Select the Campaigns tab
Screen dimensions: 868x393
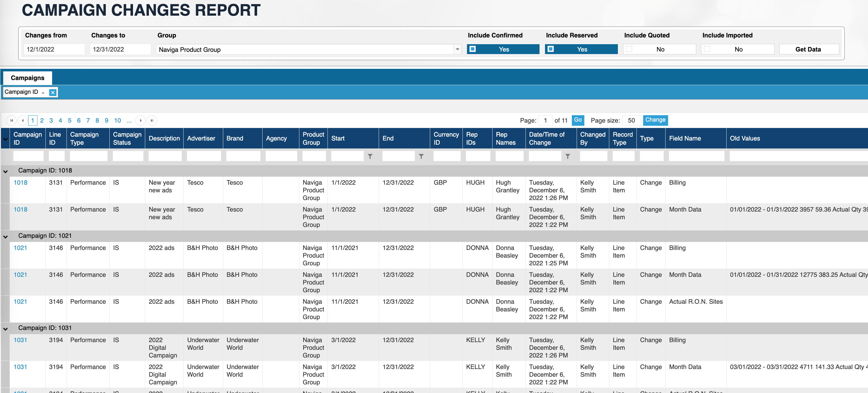pos(27,78)
